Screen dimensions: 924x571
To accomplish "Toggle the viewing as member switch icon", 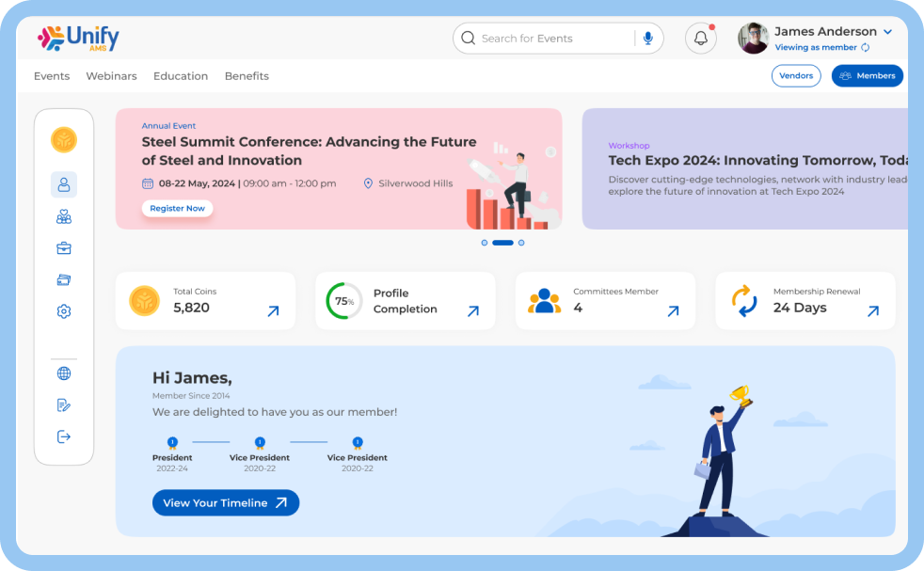I will click(x=866, y=48).
